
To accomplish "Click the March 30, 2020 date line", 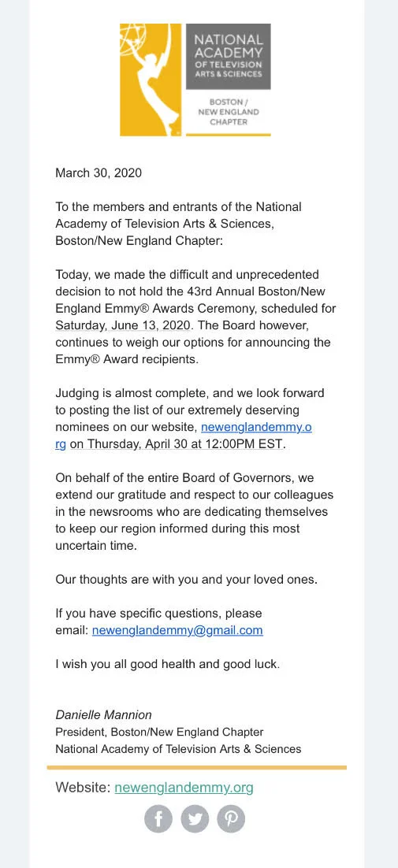I will coord(99,172).
